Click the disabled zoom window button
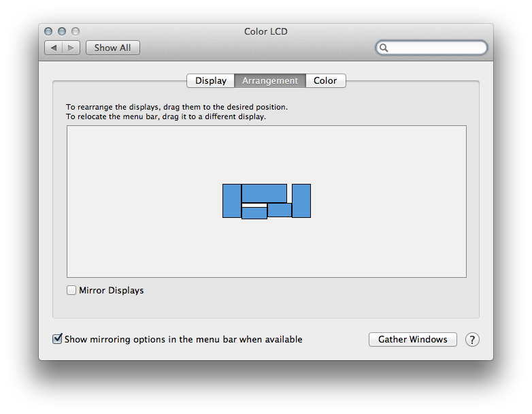This screenshot has width=532, height=414. (x=76, y=31)
